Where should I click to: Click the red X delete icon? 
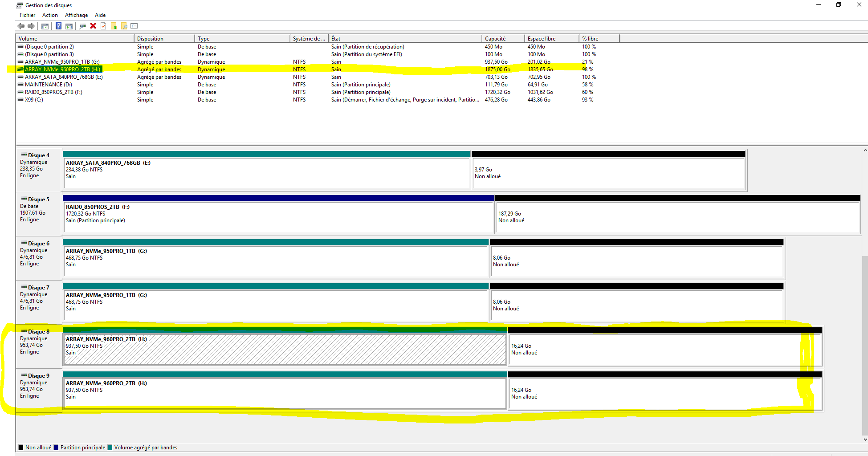[93, 26]
